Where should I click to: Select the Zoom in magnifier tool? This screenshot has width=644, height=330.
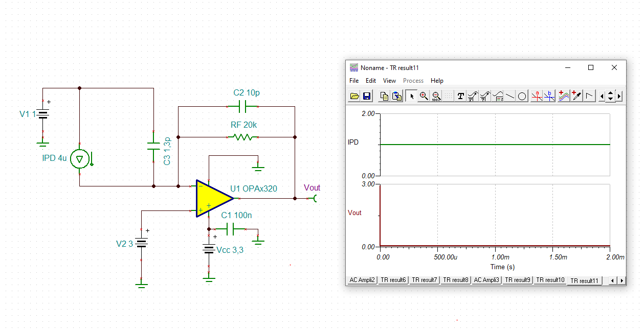424,96
